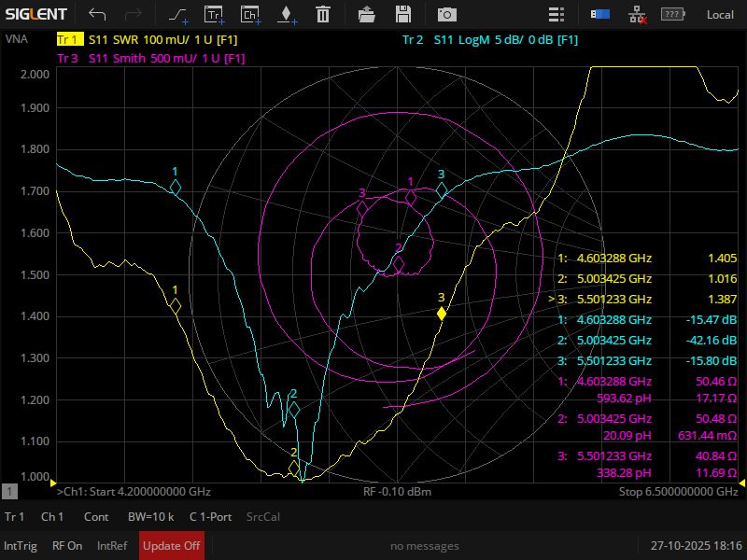Click the Undo arrow icon

point(98,14)
